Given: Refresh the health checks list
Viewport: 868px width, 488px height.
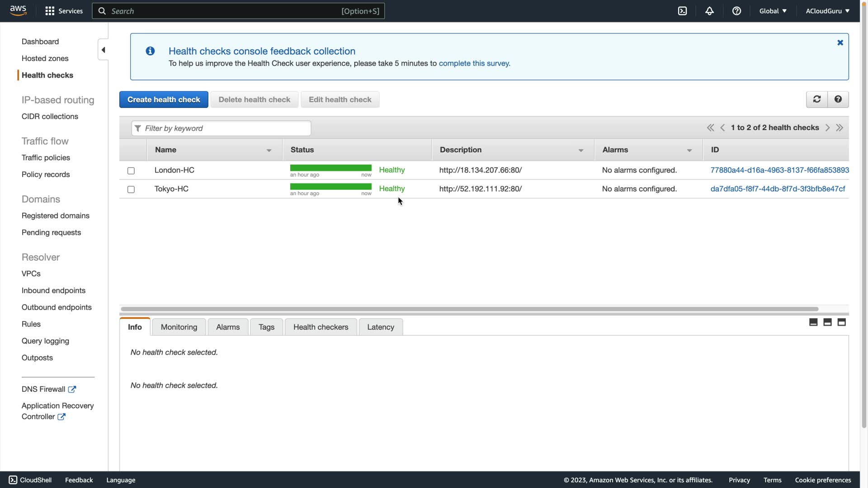Looking at the screenshot, I should tap(816, 99).
